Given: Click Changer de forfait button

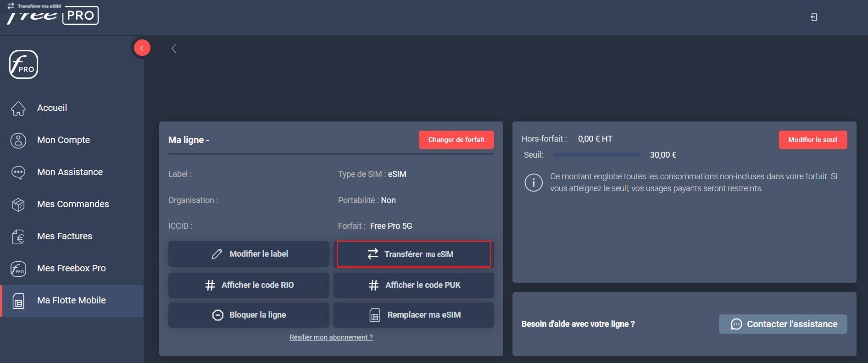Looking at the screenshot, I should 456,140.
